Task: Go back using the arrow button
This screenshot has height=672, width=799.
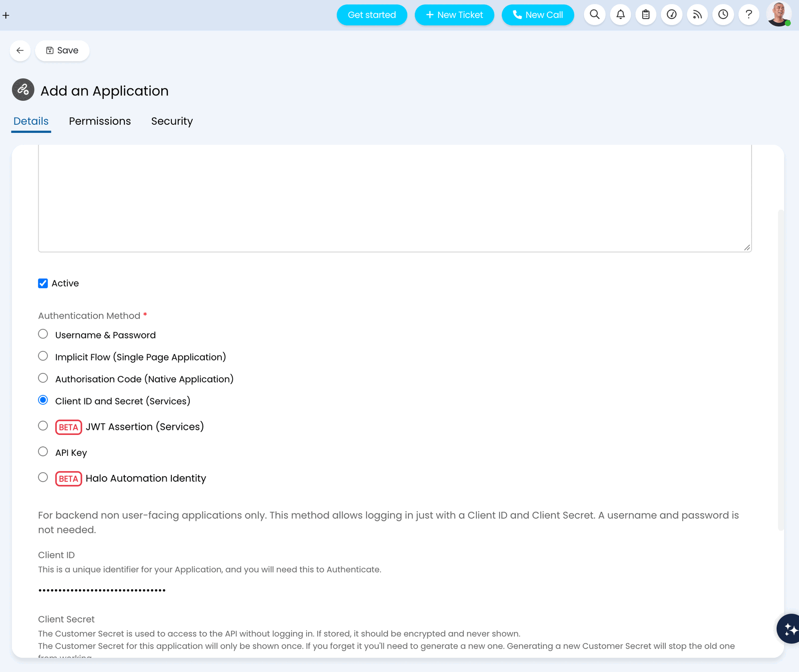Action: (x=20, y=50)
